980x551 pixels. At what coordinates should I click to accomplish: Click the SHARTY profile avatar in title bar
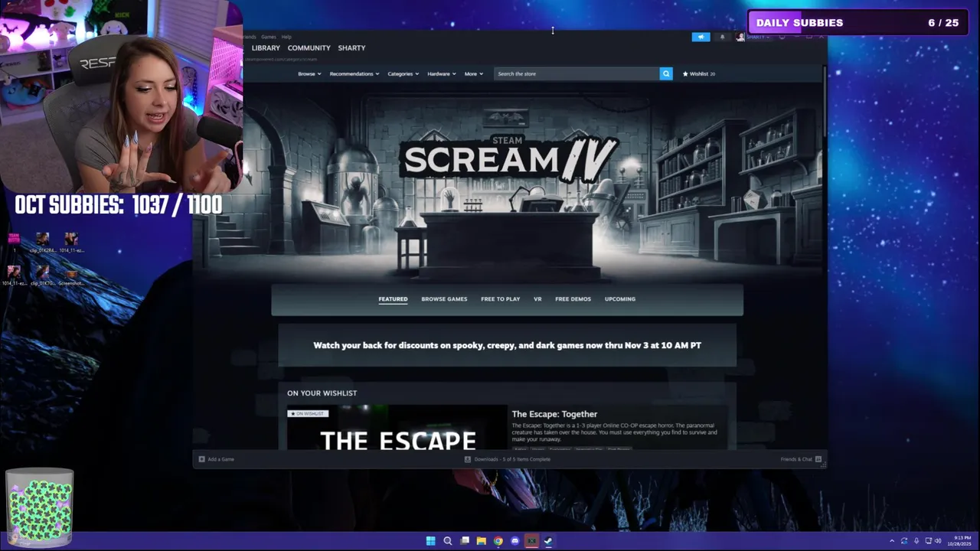[740, 37]
